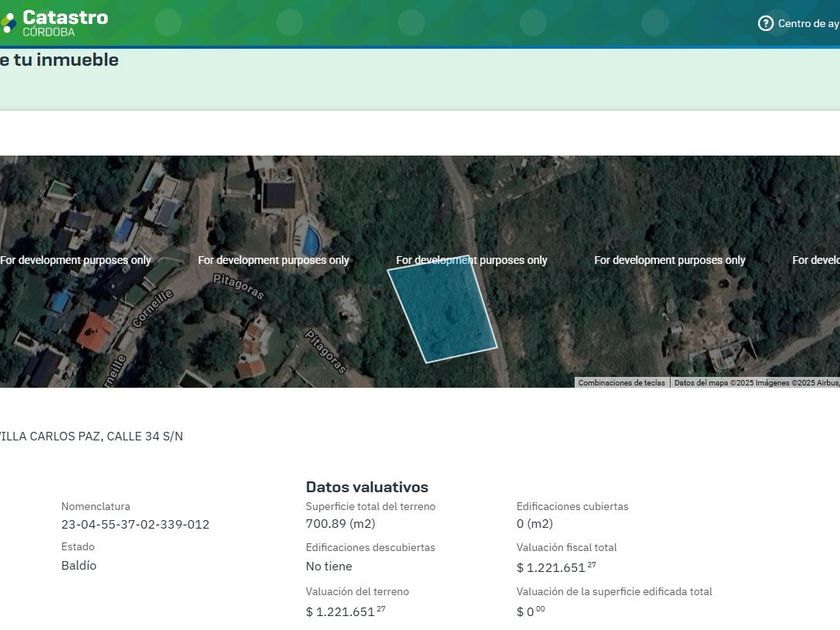Click the red-roofed house on the map
The width and height of the screenshot is (840, 630).
click(94, 332)
